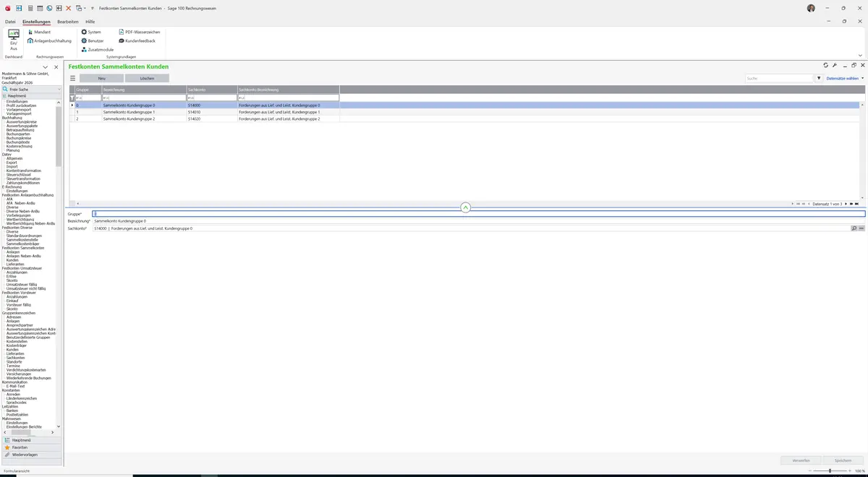Click the Suche search field
This screenshot has width=868, height=477.
pos(780,78)
